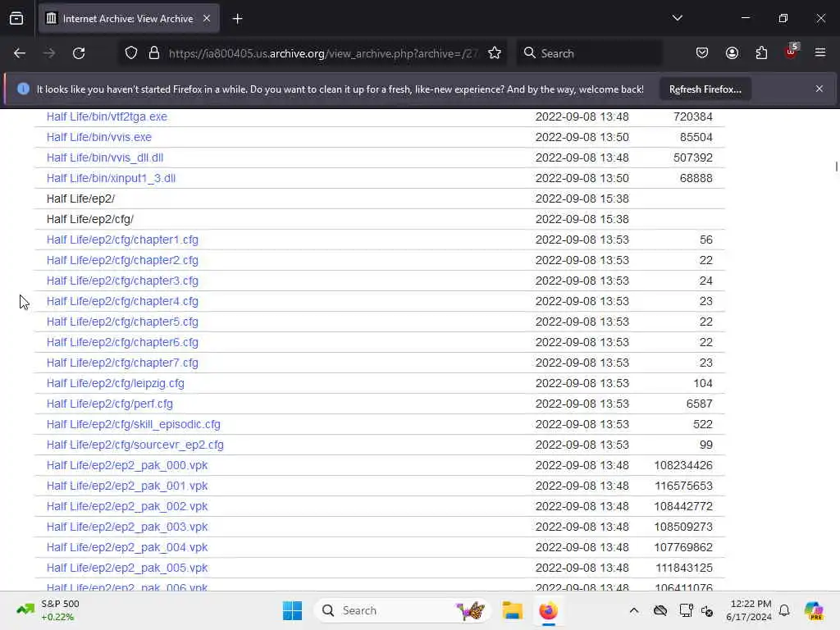Go forward using the forward arrow
Image resolution: width=840 pixels, height=630 pixels.
point(49,53)
